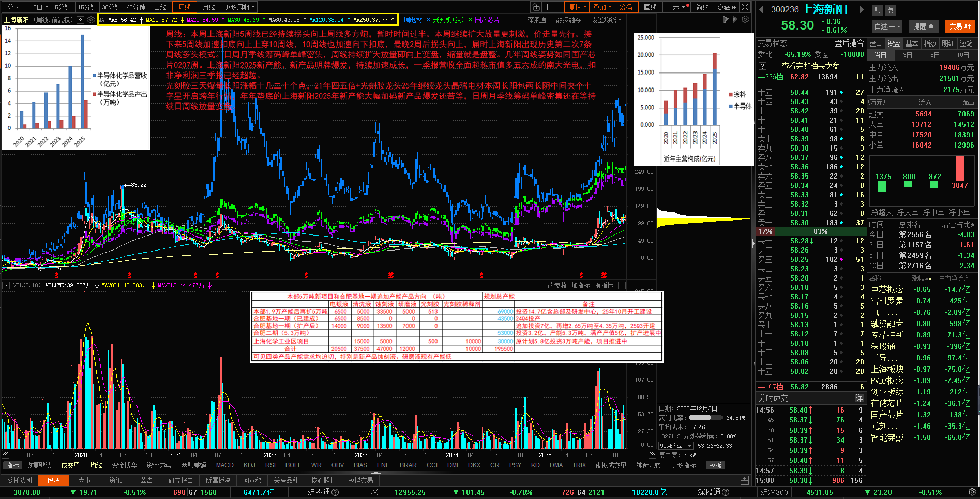Image resolution: width=980 pixels, height=499 pixels.
Task: Click 融资融券 label above chart
Action: 568,20
